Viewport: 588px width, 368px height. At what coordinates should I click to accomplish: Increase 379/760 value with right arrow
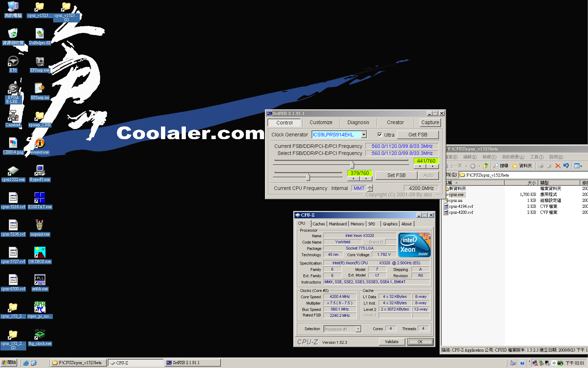(x=366, y=178)
